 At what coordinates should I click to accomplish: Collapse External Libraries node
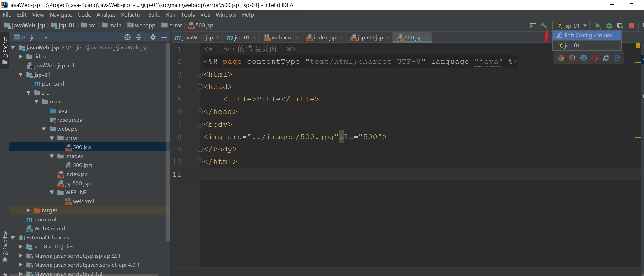pos(13,237)
